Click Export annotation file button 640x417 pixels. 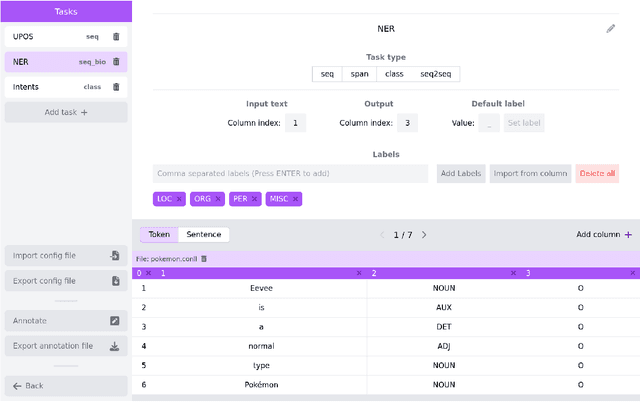[66, 346]
